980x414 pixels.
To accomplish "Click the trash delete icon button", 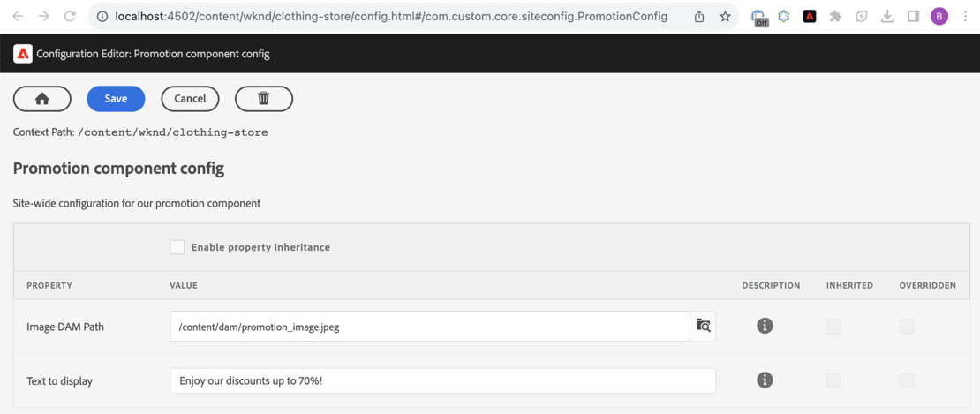I will click(263, 99).
